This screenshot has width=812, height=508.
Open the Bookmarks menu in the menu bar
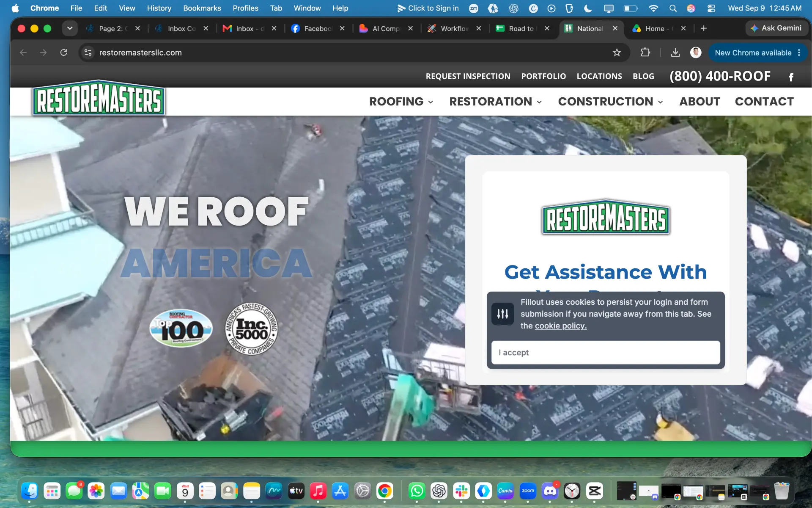pos(202,8)
